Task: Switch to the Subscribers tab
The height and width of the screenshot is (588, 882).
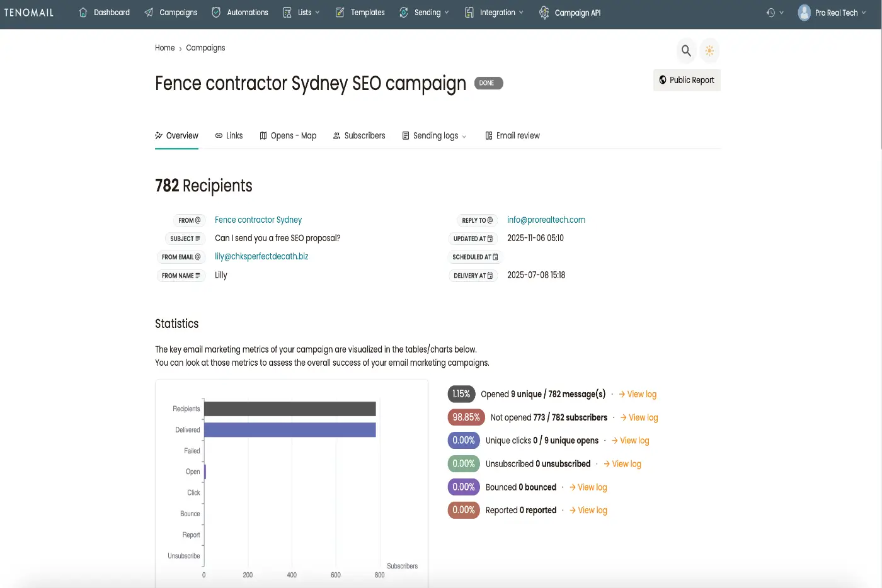Action: (359, 135)
